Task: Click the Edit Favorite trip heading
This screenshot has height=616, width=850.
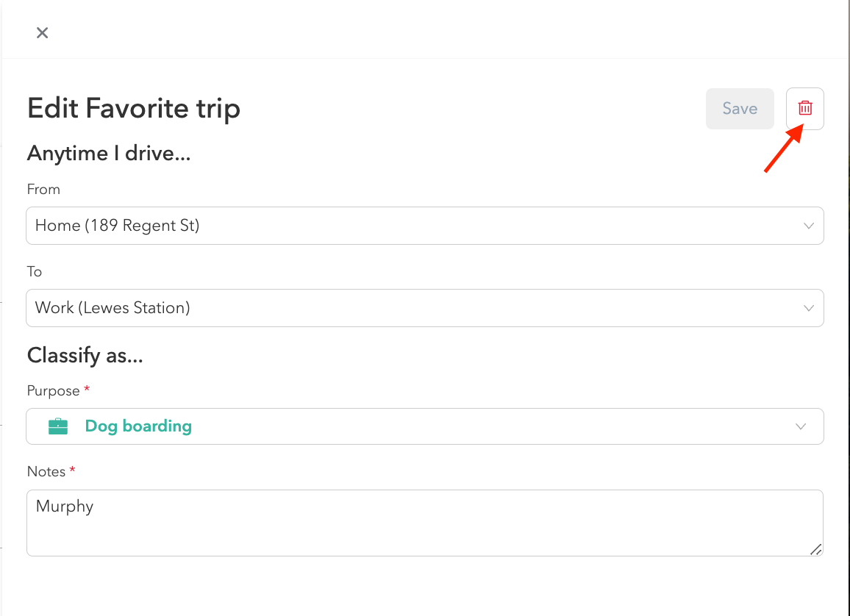Action: point(134,109)
